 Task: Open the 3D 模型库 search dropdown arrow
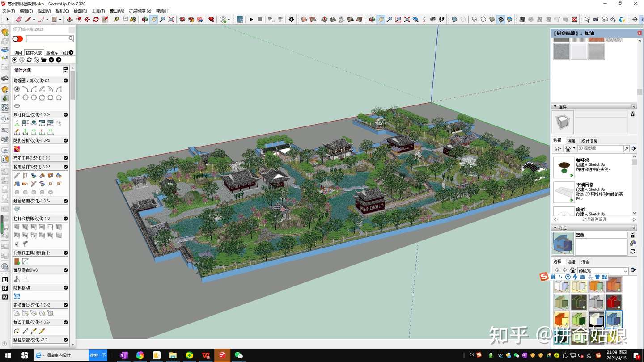coord(574,148)
